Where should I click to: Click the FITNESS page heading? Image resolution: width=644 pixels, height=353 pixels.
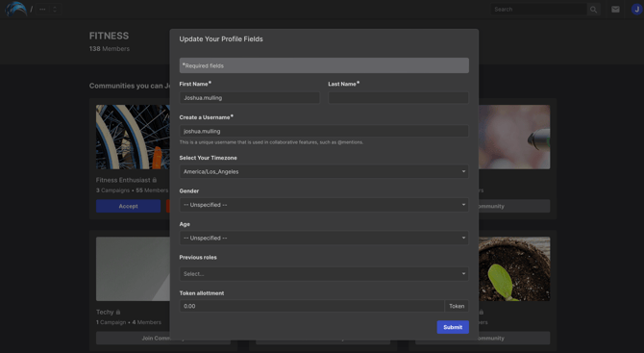click(x=109, y=37)
